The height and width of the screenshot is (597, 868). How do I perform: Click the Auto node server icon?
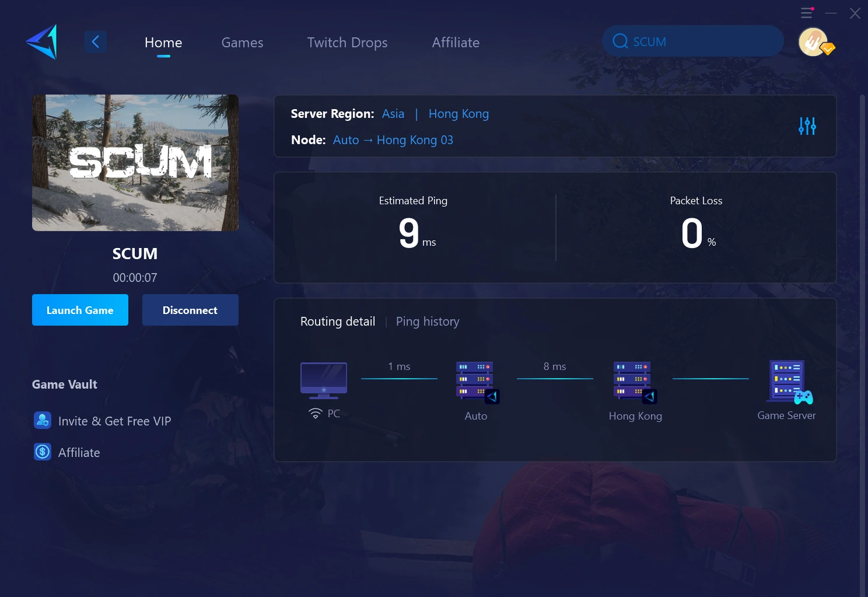(x=476, y=382)
